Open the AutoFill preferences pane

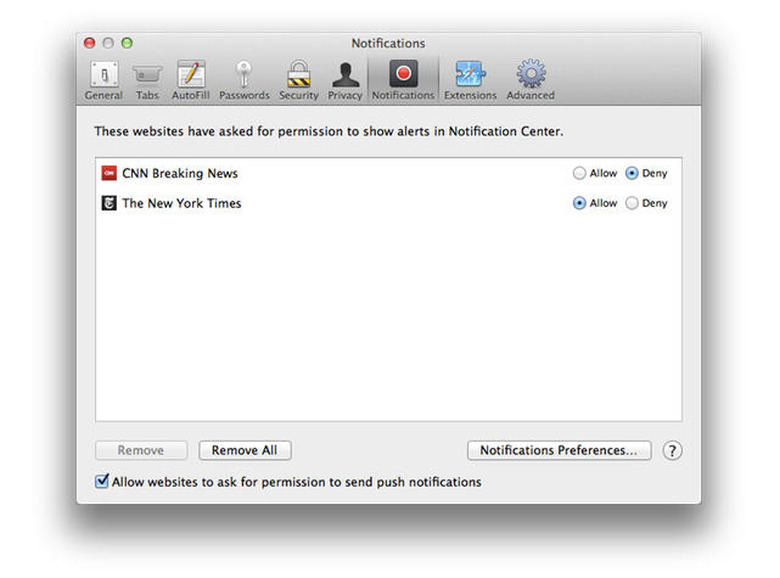click(x=191, y=81)
